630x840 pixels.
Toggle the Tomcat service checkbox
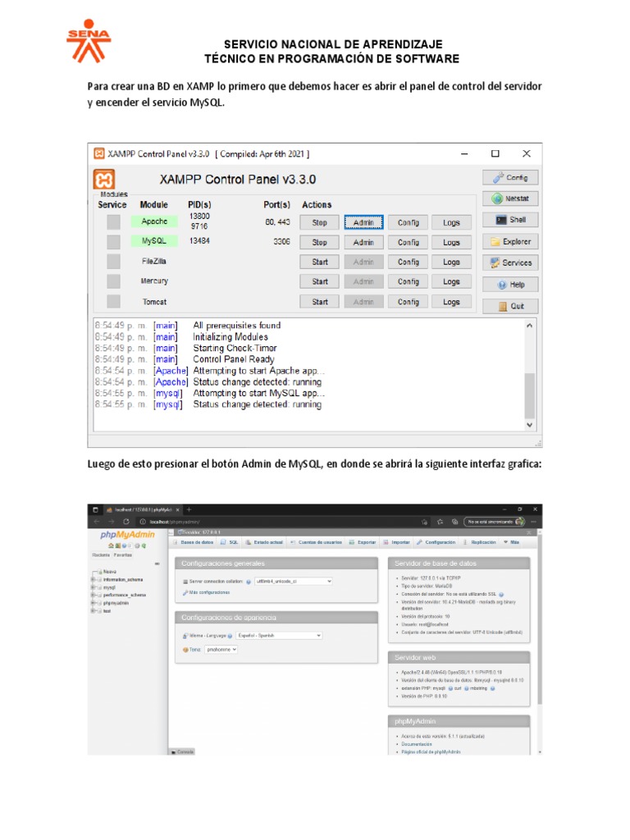pyautogui.click(x=113, y=301)
